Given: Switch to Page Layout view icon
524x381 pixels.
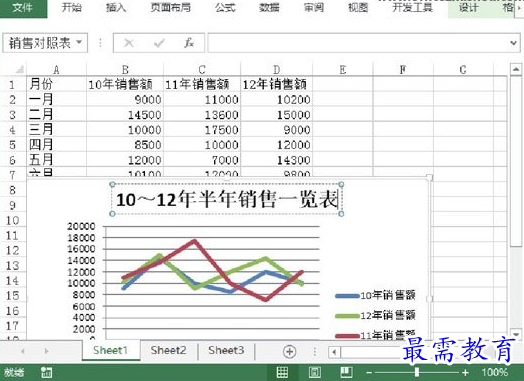Looking at the screenshot, I should coord(315,372).
